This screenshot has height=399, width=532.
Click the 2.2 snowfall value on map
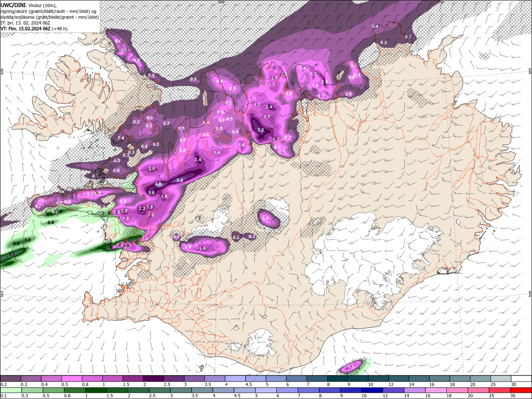[142, 208]
